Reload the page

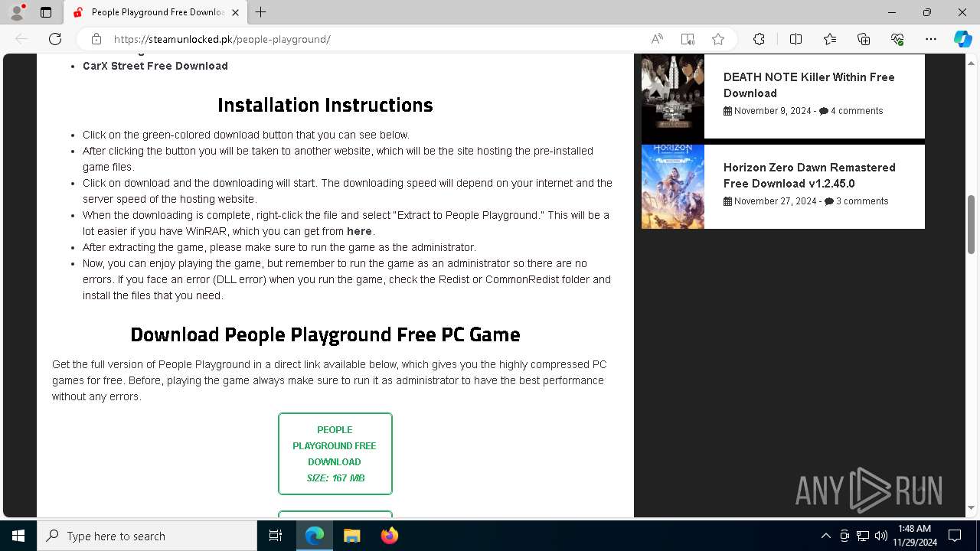pos(55,39)
